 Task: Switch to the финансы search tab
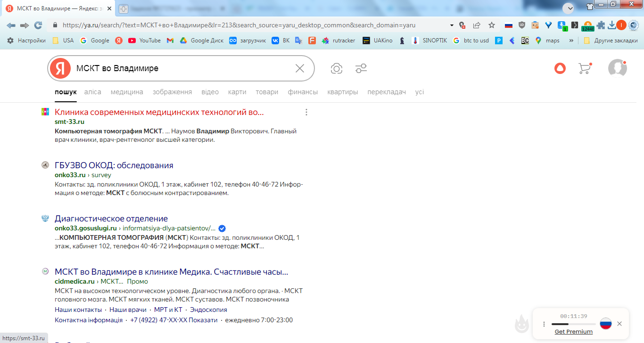(x=303, y=92)
